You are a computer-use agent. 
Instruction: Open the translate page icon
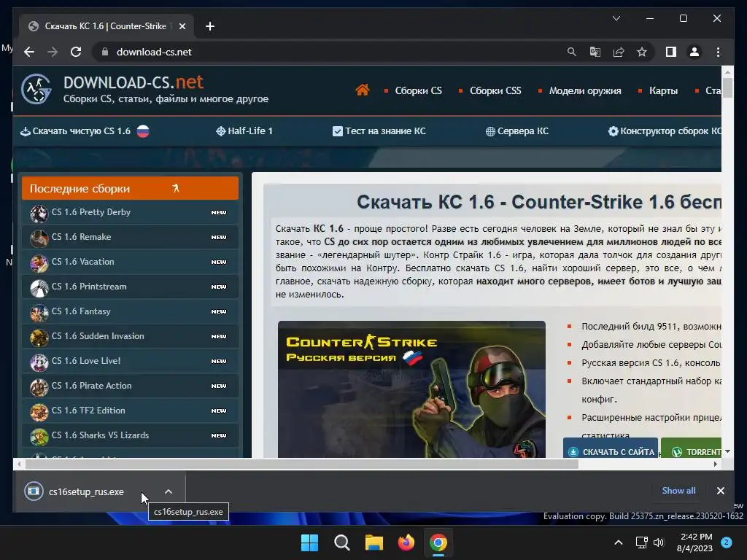click(x=595, y=52)
